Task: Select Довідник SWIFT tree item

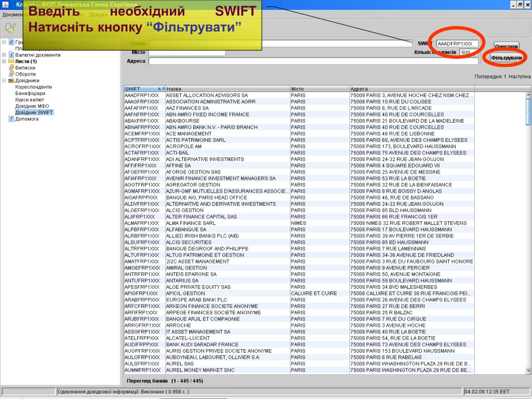Action: click(x=34, y=112)
